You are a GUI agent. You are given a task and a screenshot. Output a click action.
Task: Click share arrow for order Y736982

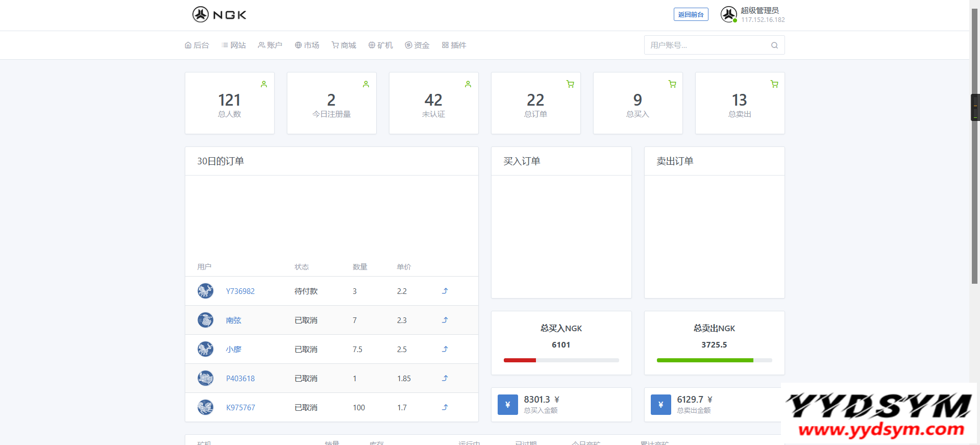[x=445, y=291]
